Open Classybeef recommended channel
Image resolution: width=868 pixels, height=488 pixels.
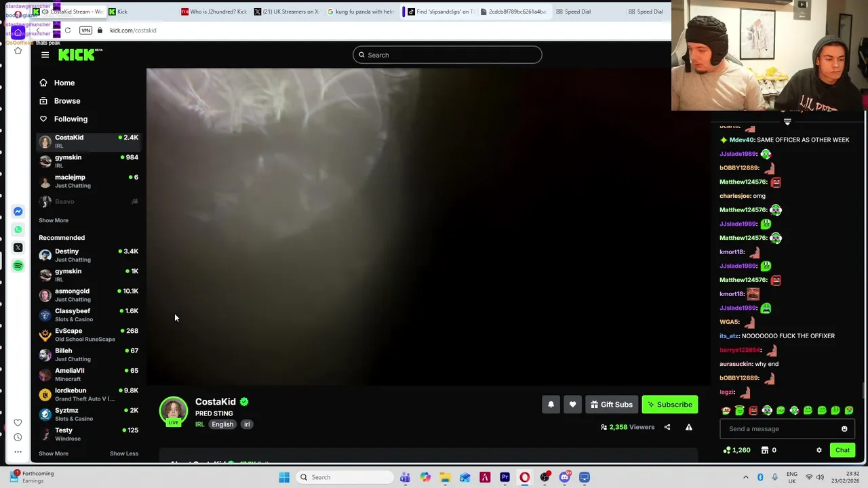[88, 314]
